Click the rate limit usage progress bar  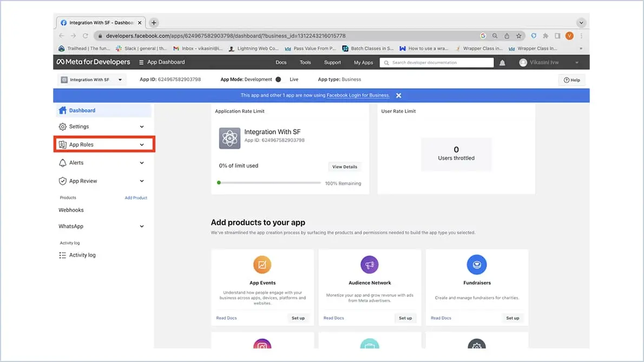[269, 183]
